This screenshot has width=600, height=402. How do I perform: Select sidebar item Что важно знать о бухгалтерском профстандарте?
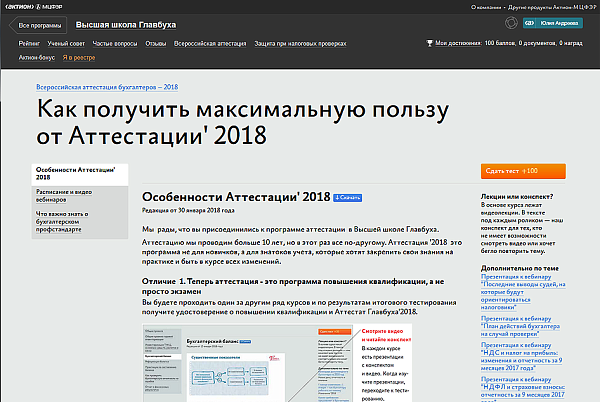tap(62, 221)
